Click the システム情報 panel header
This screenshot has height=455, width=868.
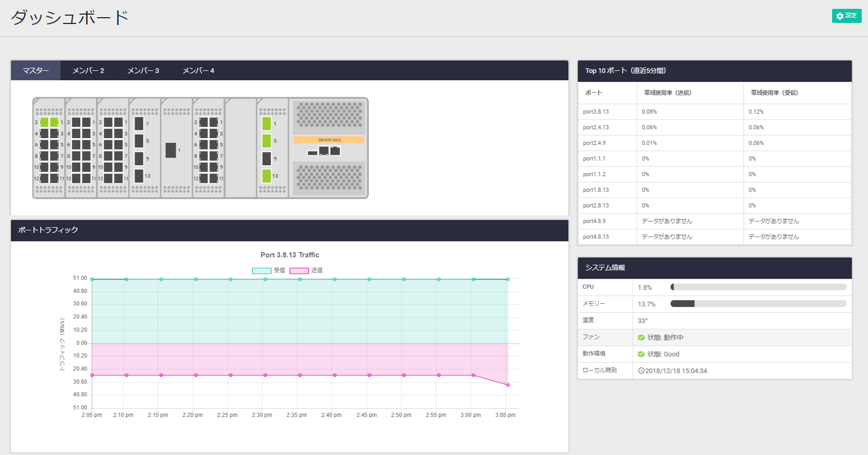tap(715, 268)
